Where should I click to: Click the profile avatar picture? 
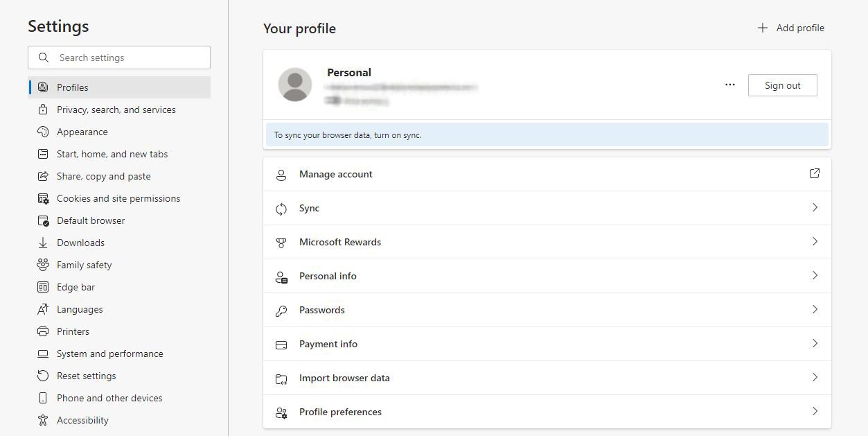click(x=294, y=85)
